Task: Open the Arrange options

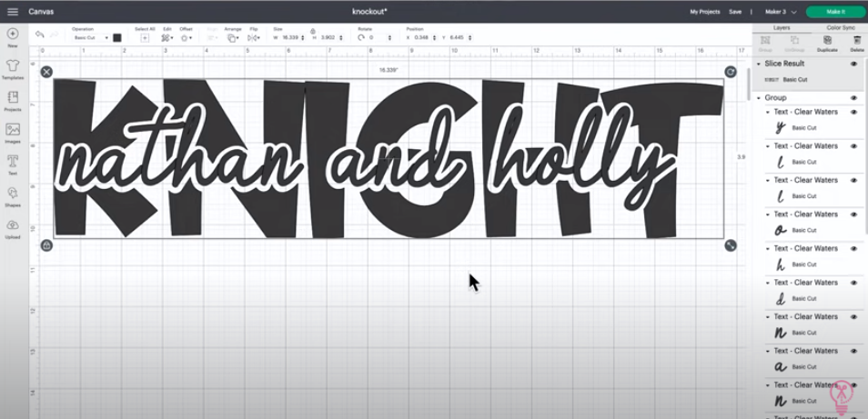Action: pyautogui.click(x=232, y=37)
